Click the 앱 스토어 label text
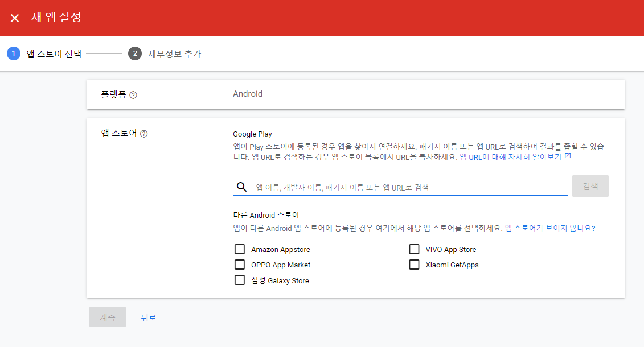This screenshot has width=644, height=347. tap(118, 133)
